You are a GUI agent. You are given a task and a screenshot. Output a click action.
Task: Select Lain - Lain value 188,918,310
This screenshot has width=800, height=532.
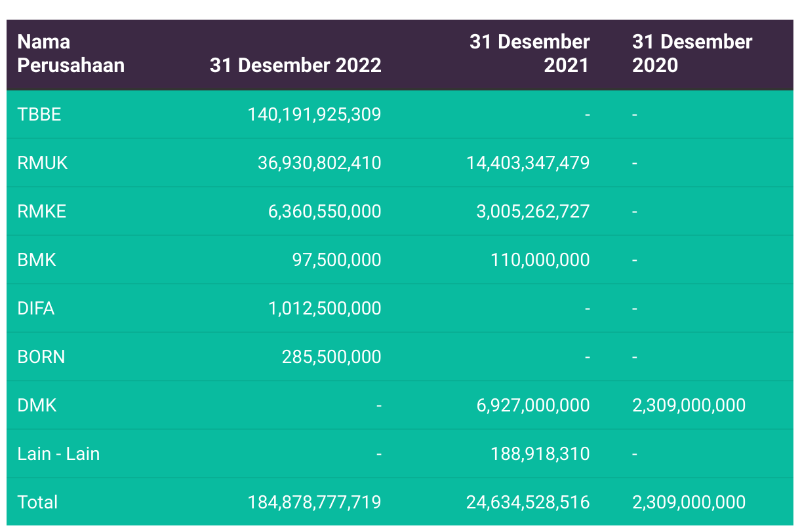[540, 454]
